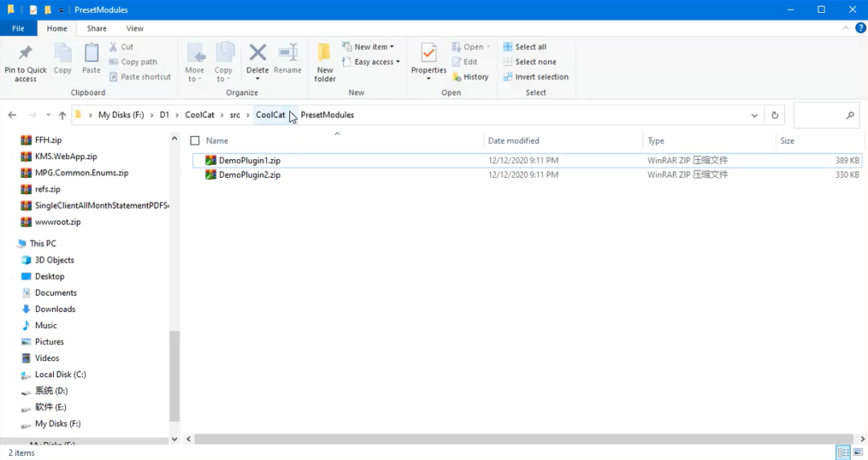The height and width of the screenshot is (460, 868).
Task: Select wwwroot.zip in the navigation pane
Action: (58, 222)
